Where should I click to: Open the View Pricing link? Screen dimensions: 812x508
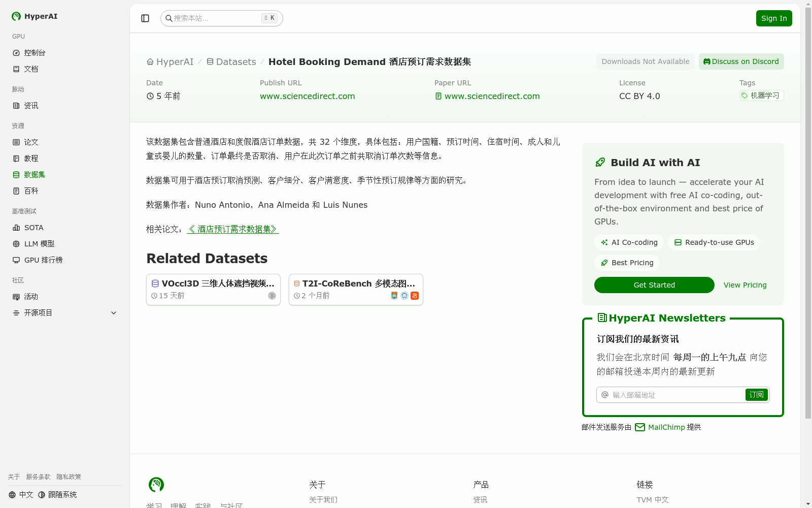click(x=745, y=285)
